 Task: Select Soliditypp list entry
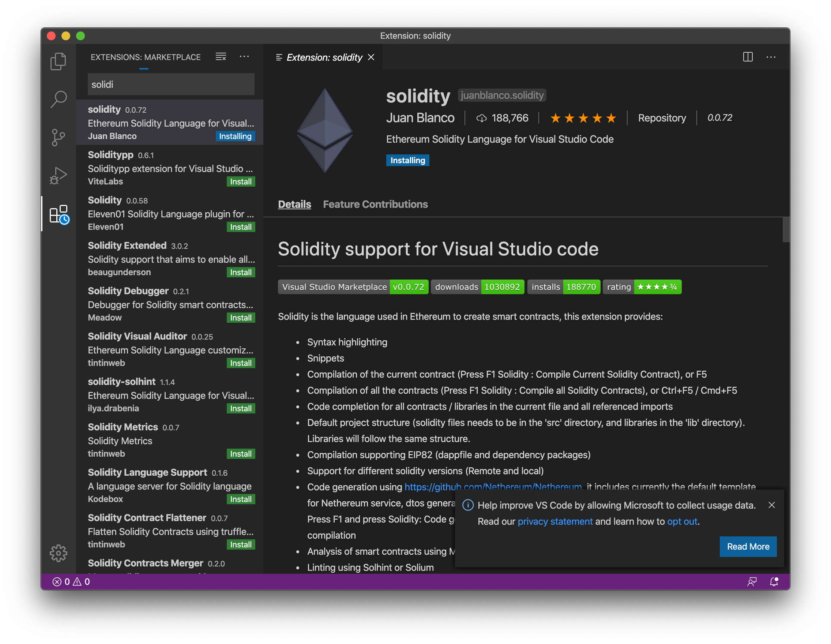pos(170,168)
